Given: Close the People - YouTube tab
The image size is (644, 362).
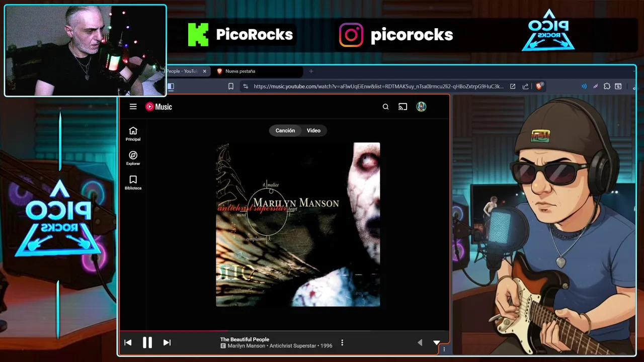Looking at the screenshot, I should [204, 71].
